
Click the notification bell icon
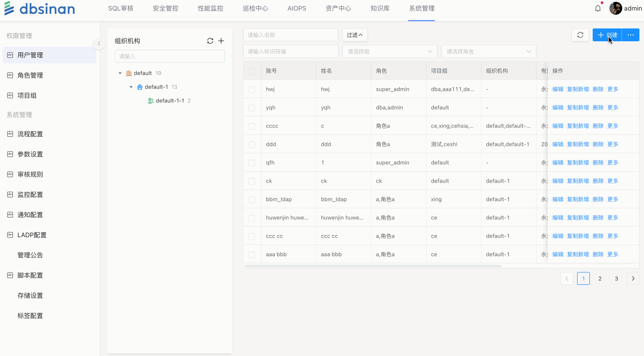(x=598, y=8)
